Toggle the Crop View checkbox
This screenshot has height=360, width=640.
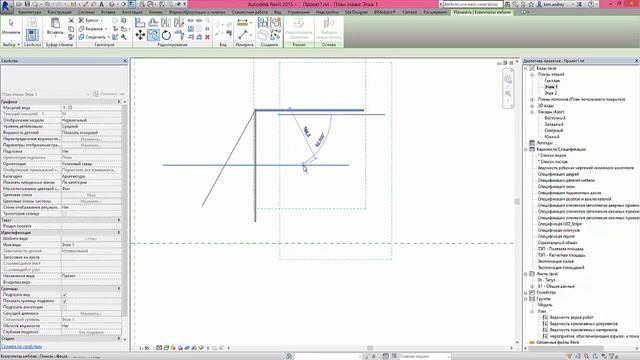65,295
